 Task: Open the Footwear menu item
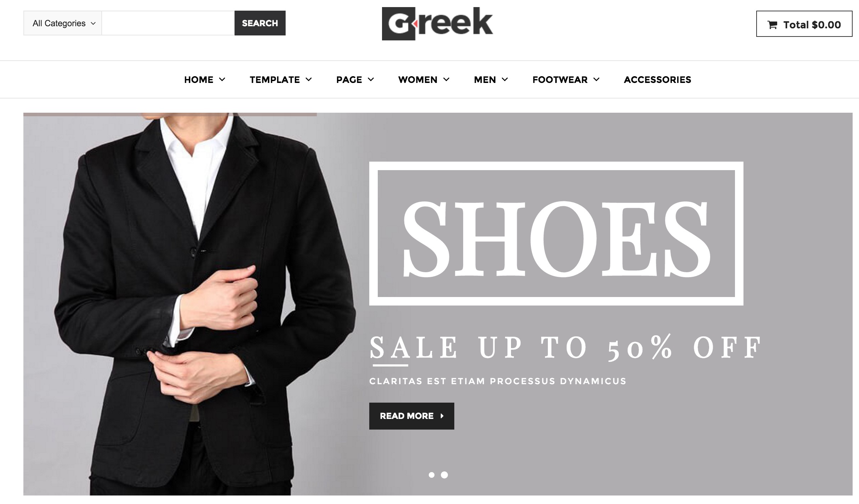[x=560, y=80]
